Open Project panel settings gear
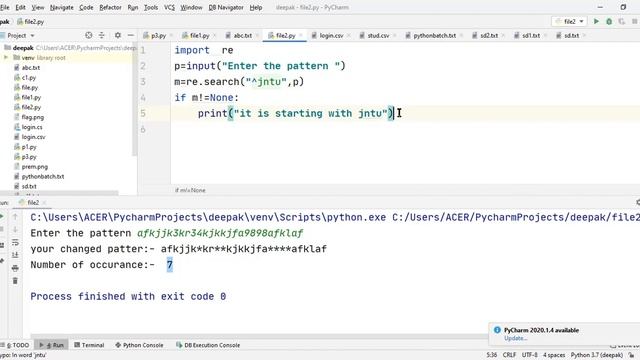 click(x=118, y=36)
